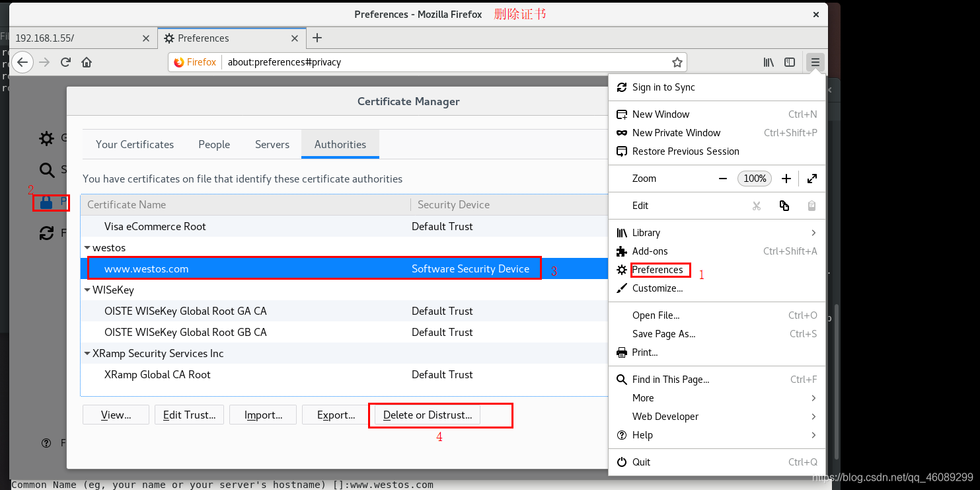Viewport: 980px width, 490px height.
Task: Click Delete or Distrust... button
Action: click(428, 415)
